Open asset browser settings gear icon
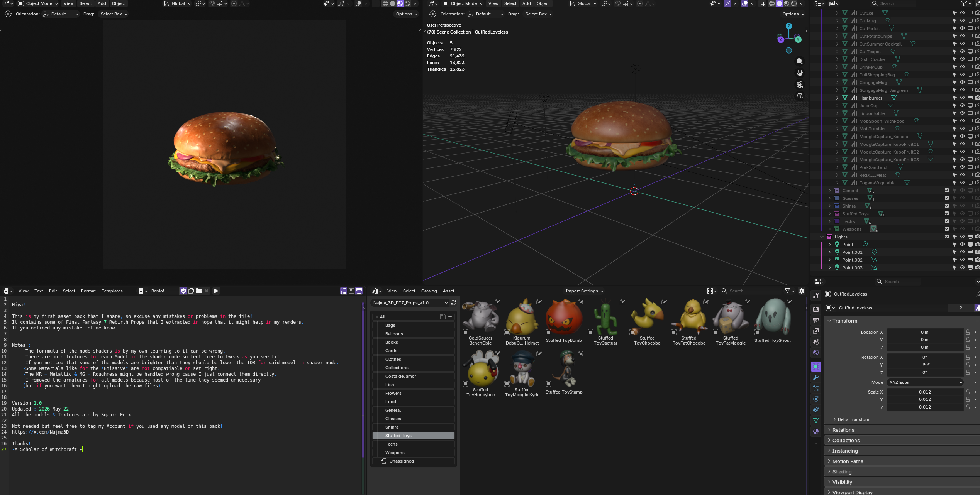 tap(802, 291)
